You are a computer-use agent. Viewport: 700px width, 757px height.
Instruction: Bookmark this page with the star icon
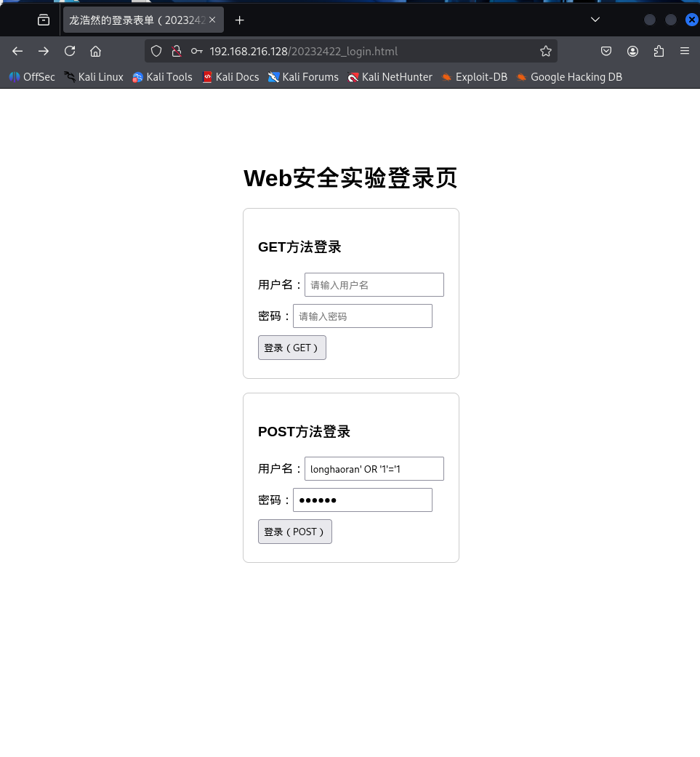pyautogui.click(x=546, y=51)
